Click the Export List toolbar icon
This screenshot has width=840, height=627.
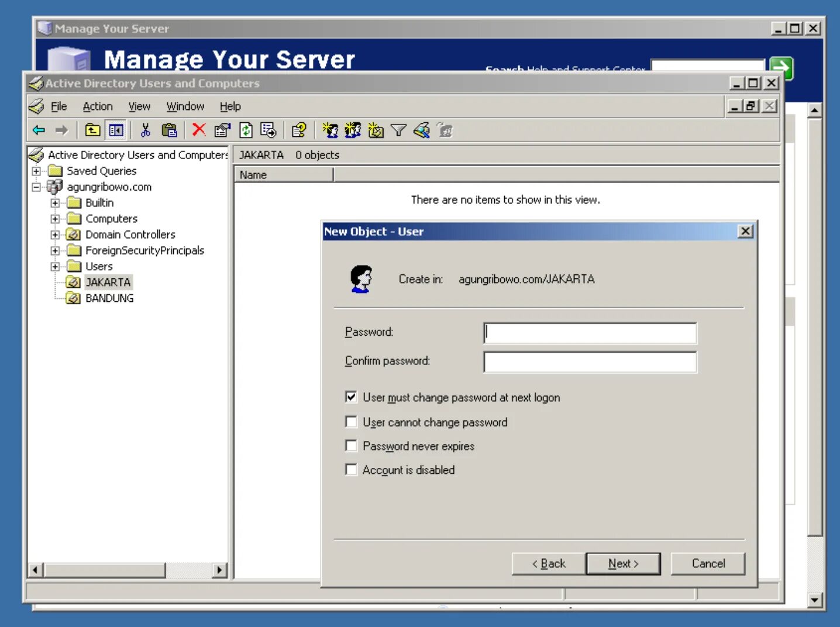[268, 130]
